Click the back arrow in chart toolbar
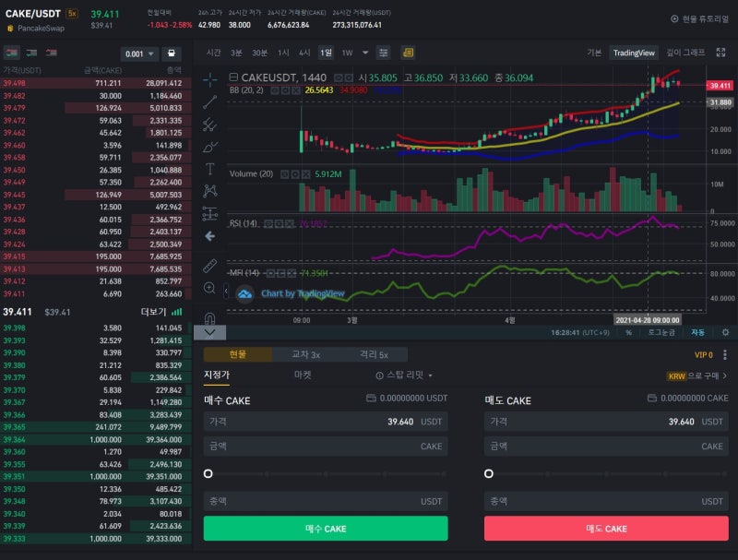738x560 pixels. [210, 236]
